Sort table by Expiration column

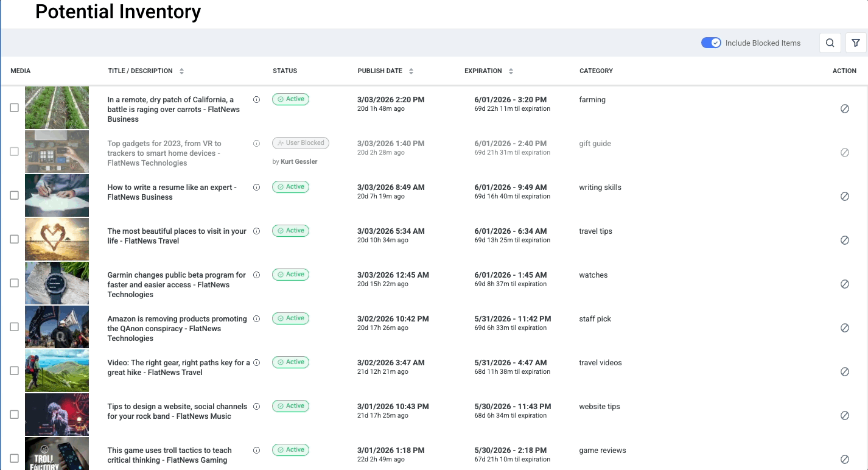click(x=511, y=71)
